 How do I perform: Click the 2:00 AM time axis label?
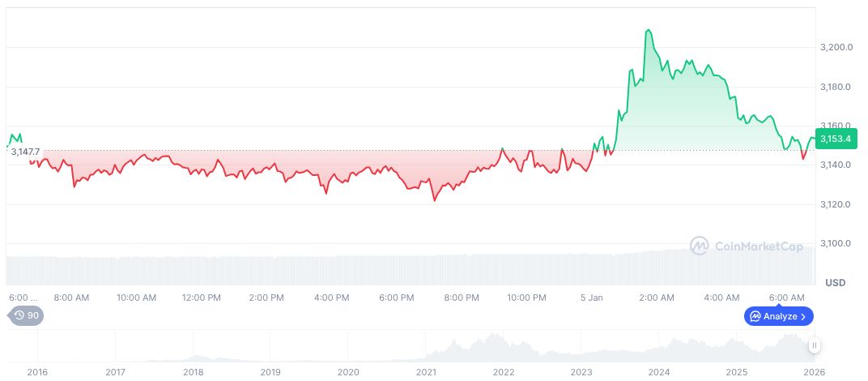click(657, 298)
